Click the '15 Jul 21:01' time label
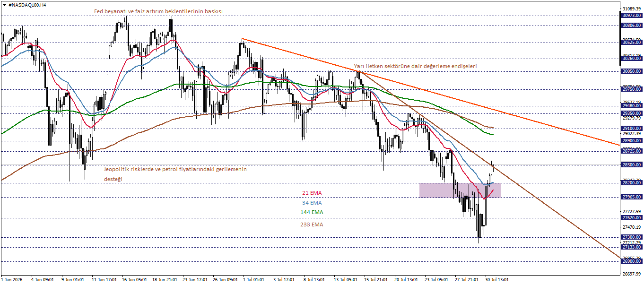Viewport: 644px width, 285px height. [x=376, y=279]
